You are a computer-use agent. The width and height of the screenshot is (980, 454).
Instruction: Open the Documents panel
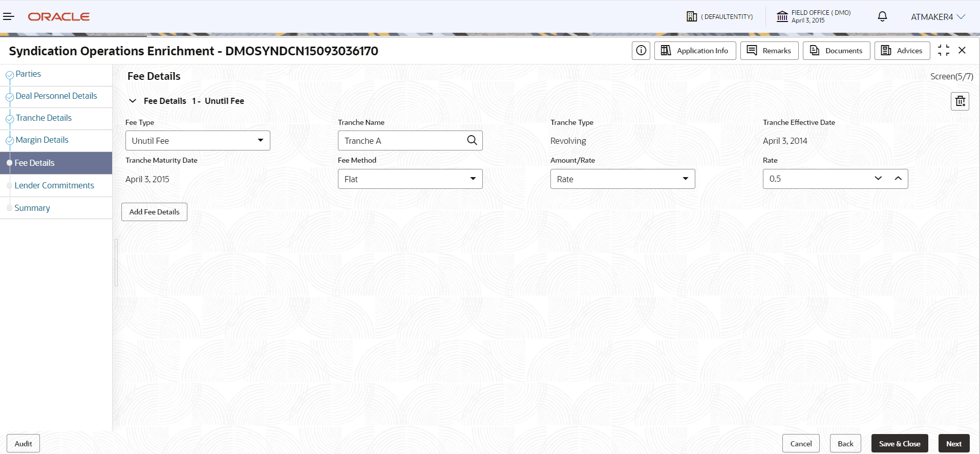836,51
